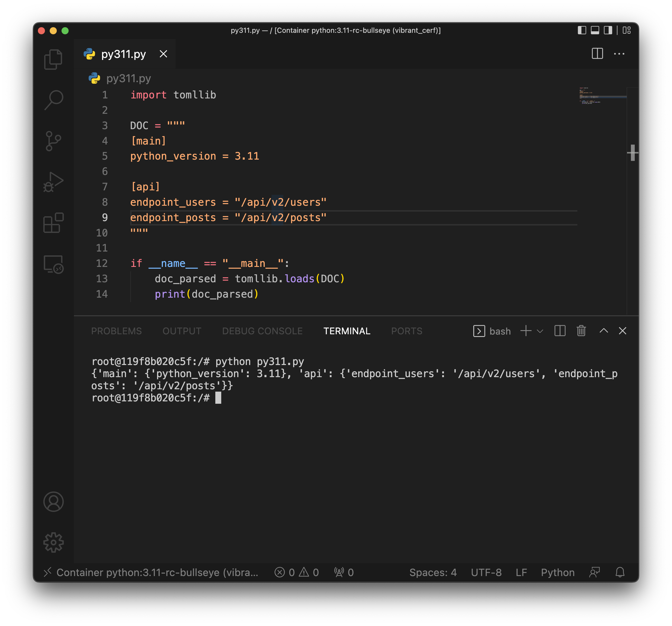Screen dimensions: 672x626
Task: Switch to the PROBLEMS tab
Action: [116, 331]
